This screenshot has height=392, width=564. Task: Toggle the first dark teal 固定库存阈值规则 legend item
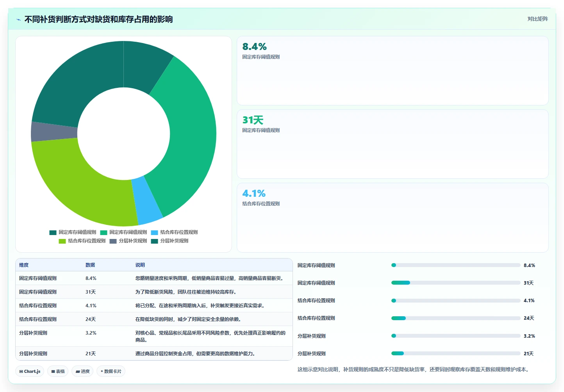point(73,232)
